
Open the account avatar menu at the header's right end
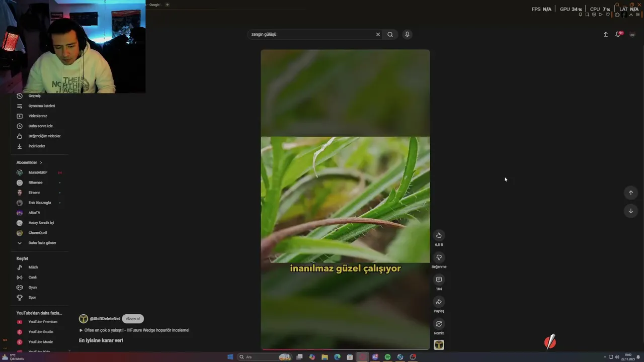point(632,35)
